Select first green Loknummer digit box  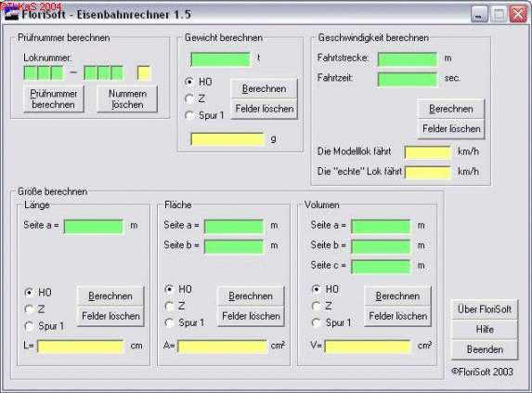tap(31, 73)
